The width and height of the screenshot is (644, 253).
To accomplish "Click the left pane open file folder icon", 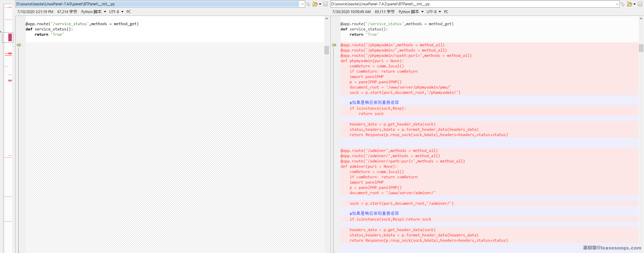I will pos(315,4).
